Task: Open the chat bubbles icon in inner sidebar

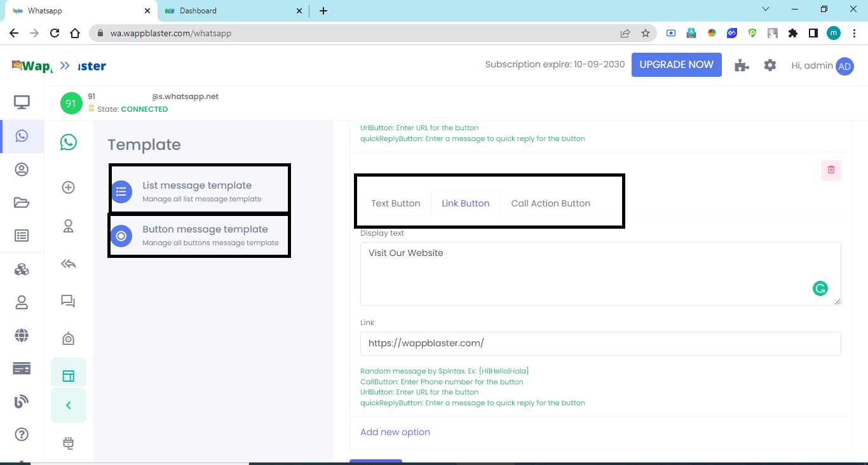Action: (69, 301)
